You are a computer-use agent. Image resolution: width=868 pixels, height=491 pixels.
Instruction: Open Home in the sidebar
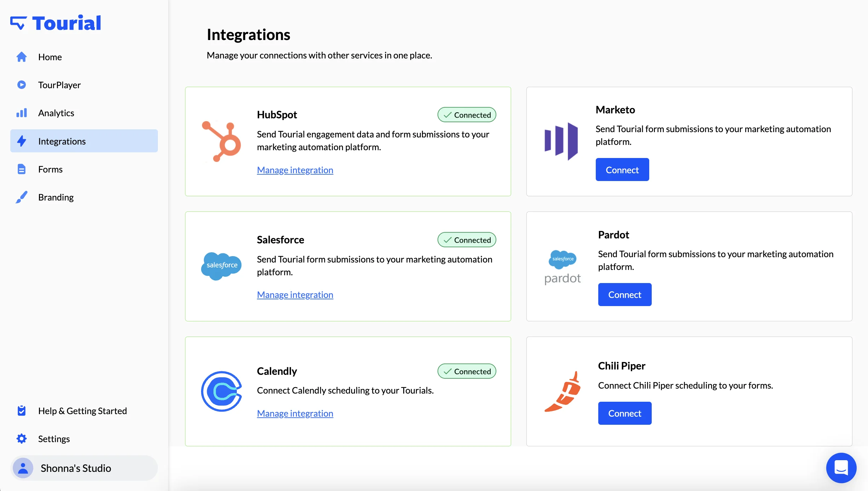(x=84, y=57)
